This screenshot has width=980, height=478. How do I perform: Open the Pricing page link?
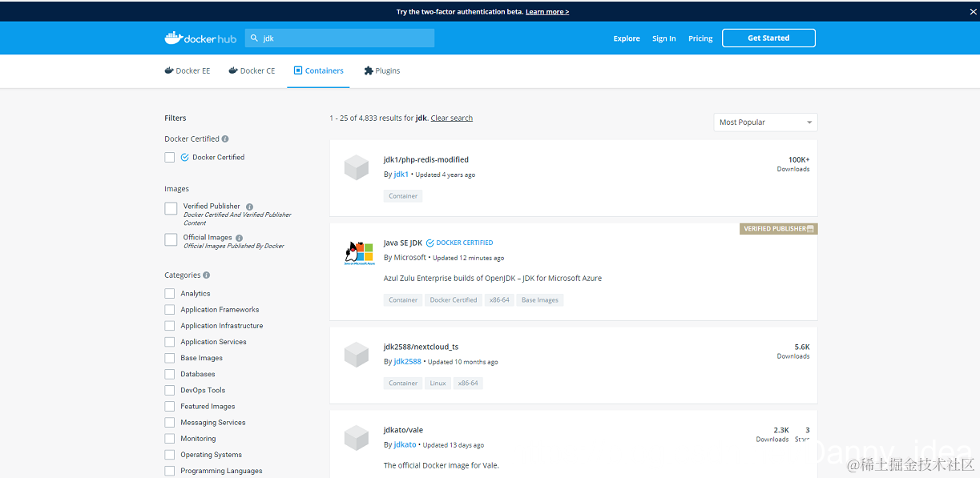700,38
